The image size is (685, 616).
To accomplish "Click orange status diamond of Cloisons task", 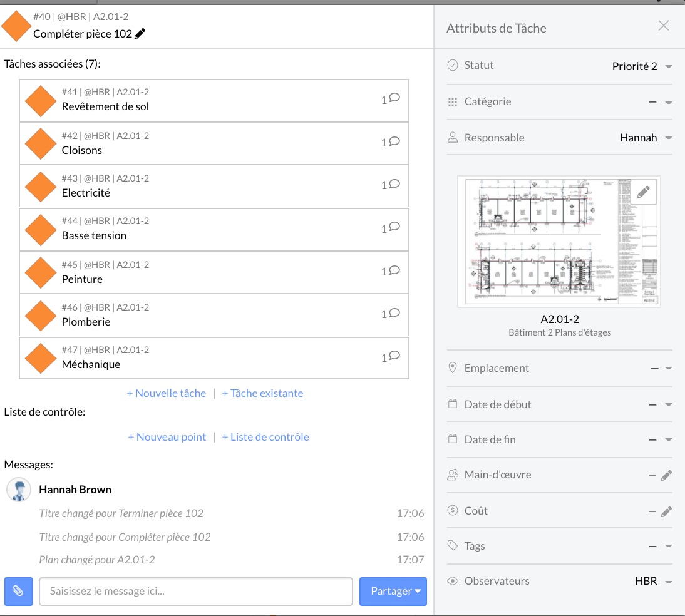I will [x=41, y=143].
